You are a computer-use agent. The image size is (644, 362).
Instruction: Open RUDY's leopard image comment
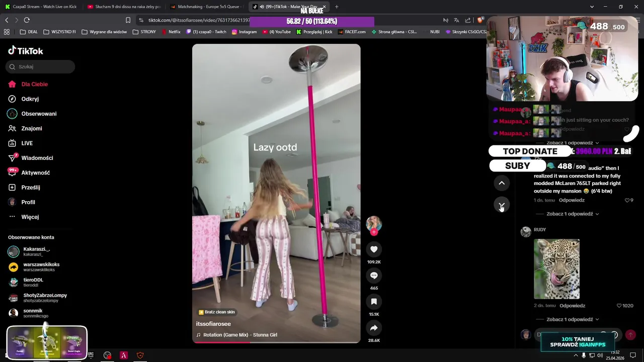tap(556, 269)
